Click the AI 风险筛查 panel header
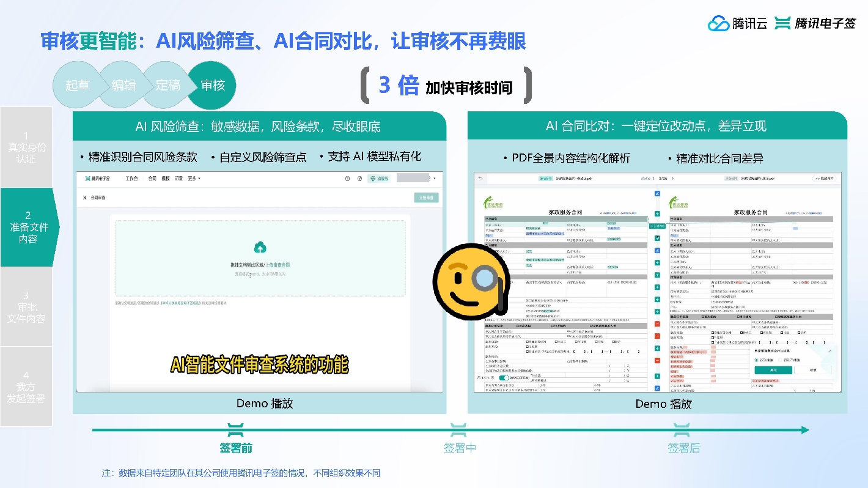Image resolution: width=868 pixels, height=488 pixels. tap(259, 127)
